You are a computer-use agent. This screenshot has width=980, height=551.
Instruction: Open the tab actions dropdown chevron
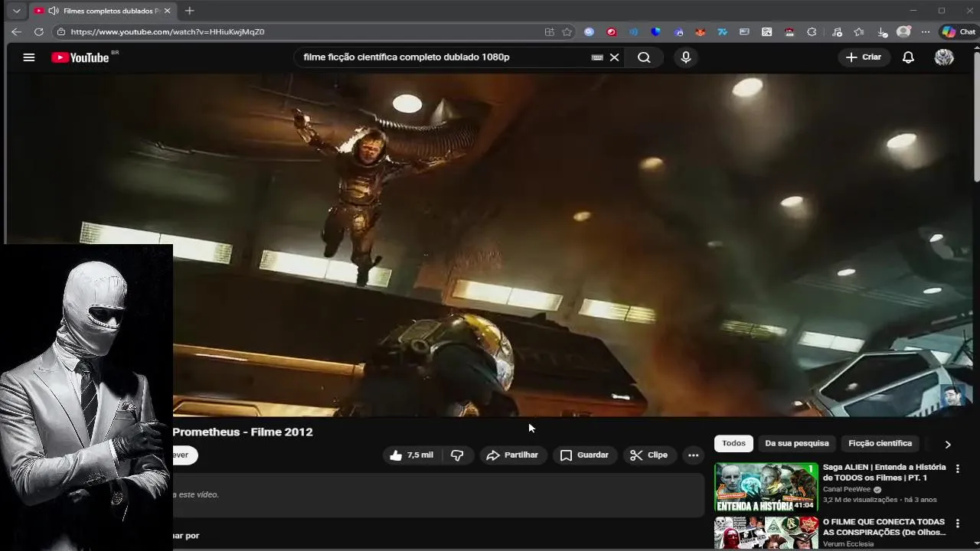[16, 11]
